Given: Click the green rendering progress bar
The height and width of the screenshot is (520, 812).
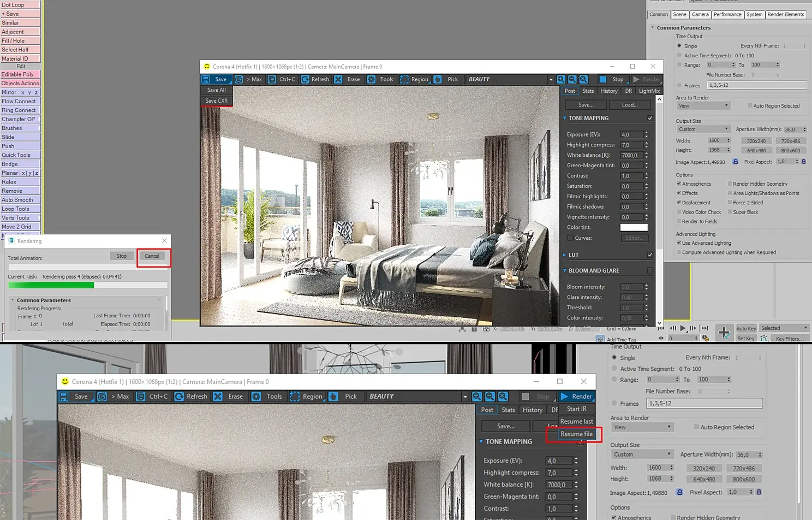Looking at the screenshot, I should tap(51, 285).
